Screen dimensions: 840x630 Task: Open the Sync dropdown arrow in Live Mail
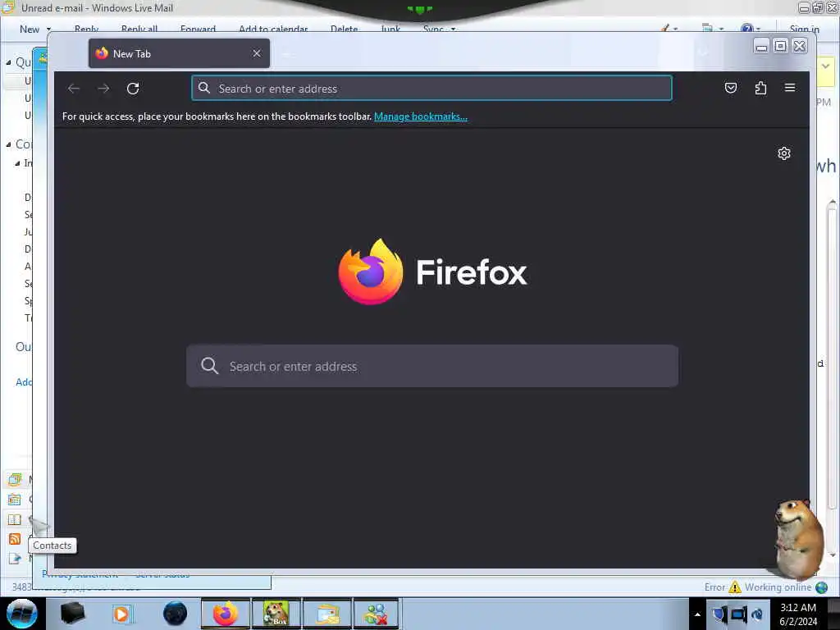453,29
